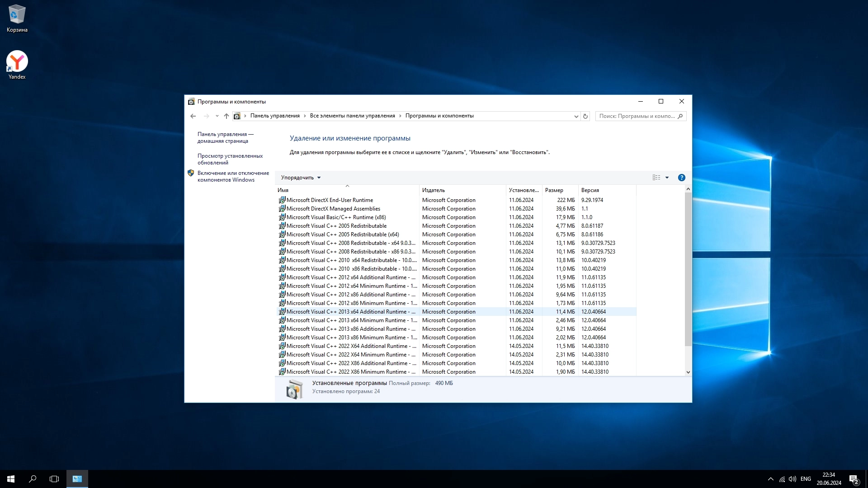Open the Упорядочить dropdown menu

(301, 178)
